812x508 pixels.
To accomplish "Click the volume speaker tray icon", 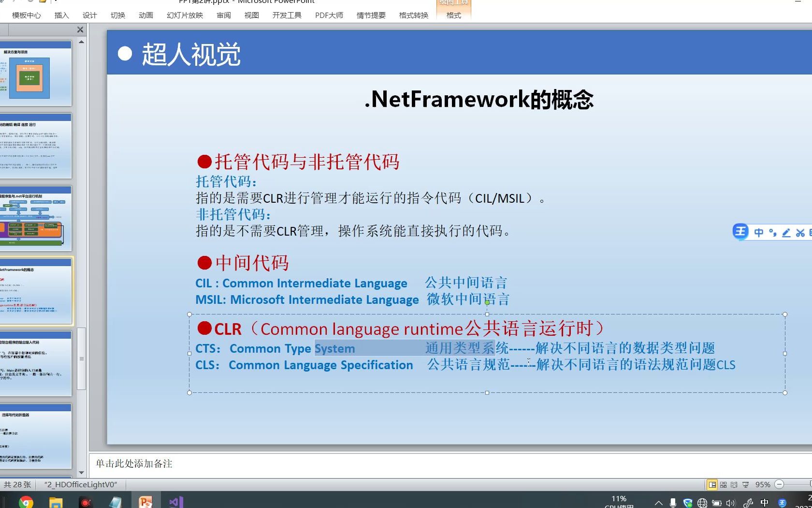I will pos(731,503).
